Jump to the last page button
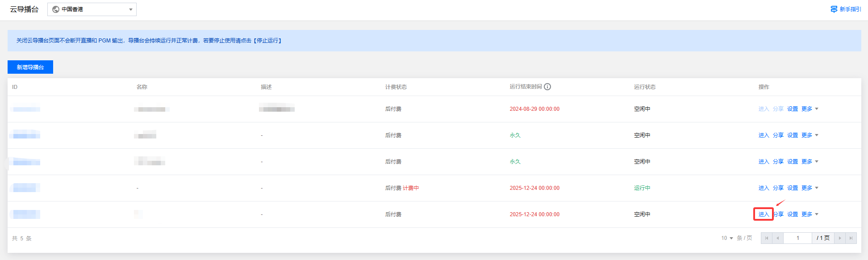Screen dimensions: 868x260 pyautogui.click(x=851, y=238)
